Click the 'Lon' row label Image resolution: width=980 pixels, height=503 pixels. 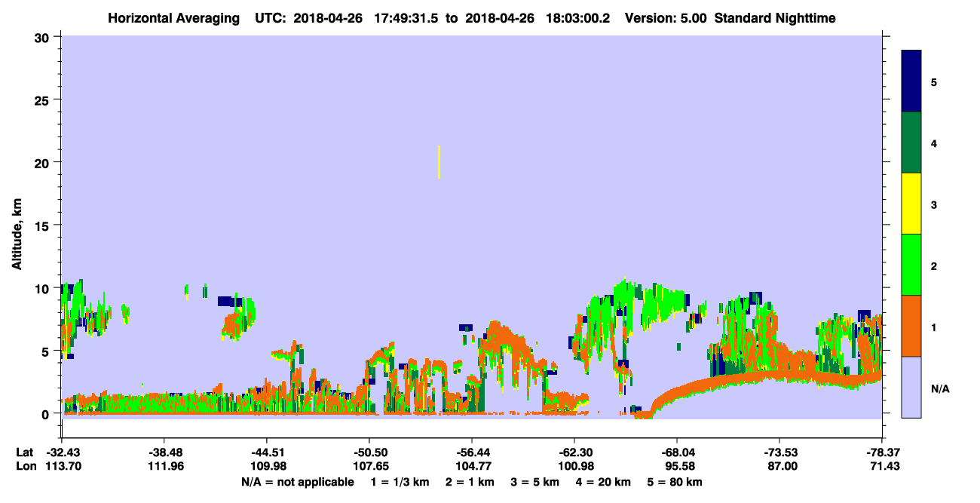click(x=26, y=467)
